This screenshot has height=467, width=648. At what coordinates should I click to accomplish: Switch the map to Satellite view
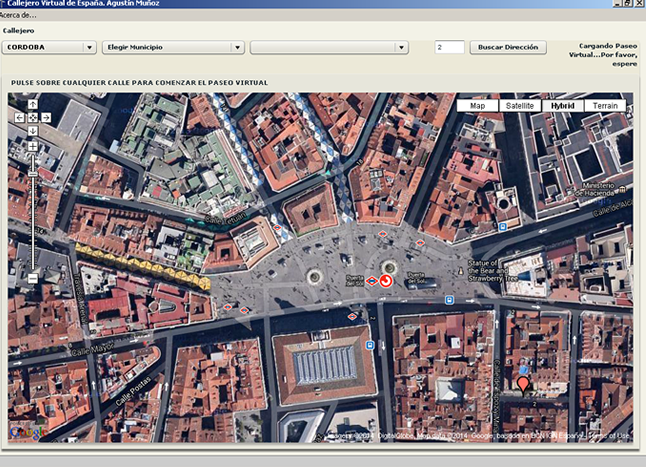pyautogui.click(x=519, y=106)
